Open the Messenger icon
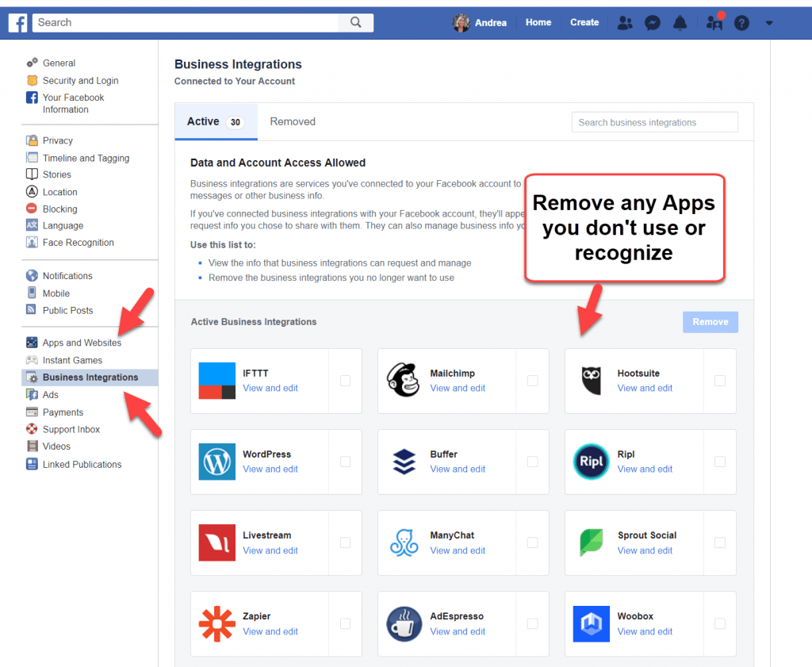The height and width of the screenshot is (667, 812). click(x=653, y=23)
